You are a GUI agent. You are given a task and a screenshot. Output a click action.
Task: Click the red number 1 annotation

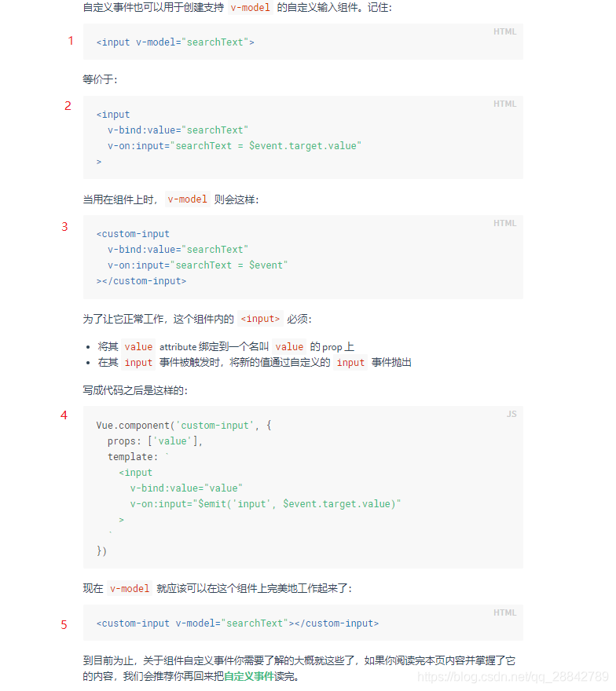(71, 41)
